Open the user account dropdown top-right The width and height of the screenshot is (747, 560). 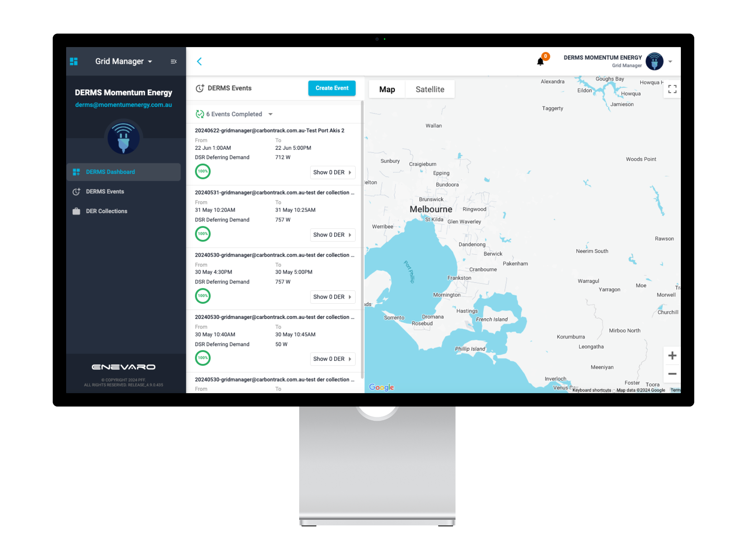click(x=670, y=61)
